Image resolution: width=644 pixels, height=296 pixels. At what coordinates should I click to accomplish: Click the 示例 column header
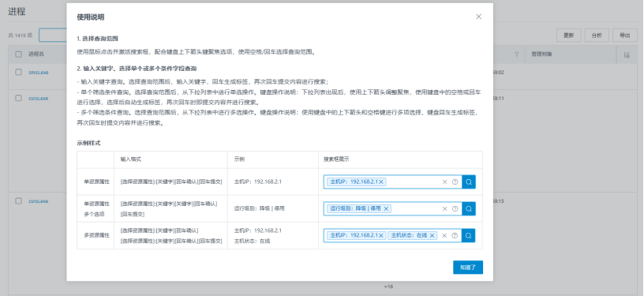tap(239, 159)
